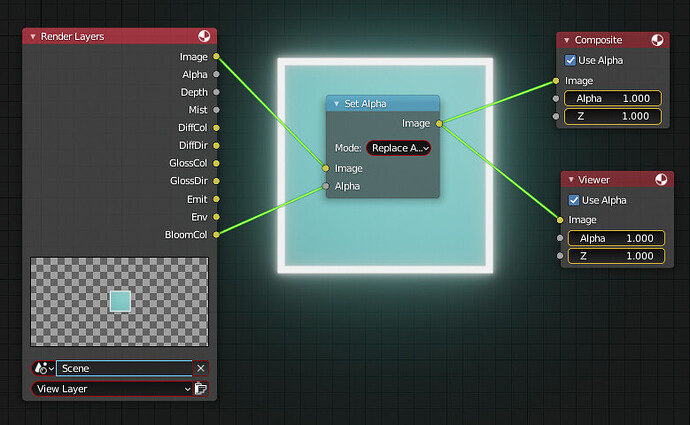Toggle the Composite node preview sphere icon
Screen dimensions: 690x425
click(x=657, y=40)
